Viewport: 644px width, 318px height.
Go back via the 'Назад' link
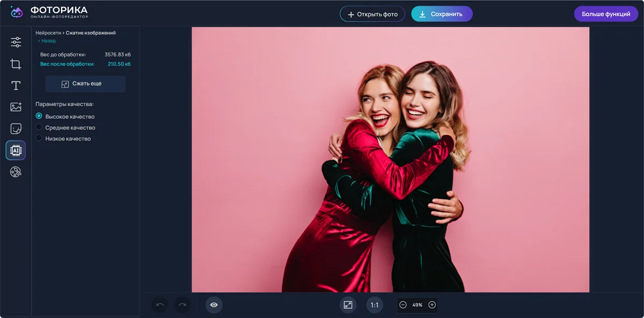point(47,41)
